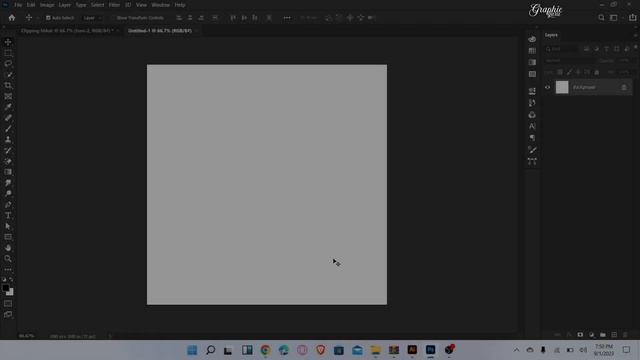640x360 pixels.
Task: Click the swap foreground/background colors arrow
Action: click(11, 280)
